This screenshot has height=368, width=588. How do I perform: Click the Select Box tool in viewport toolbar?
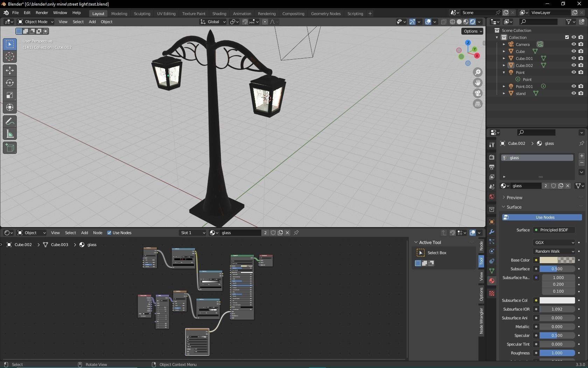pos(10,44)
